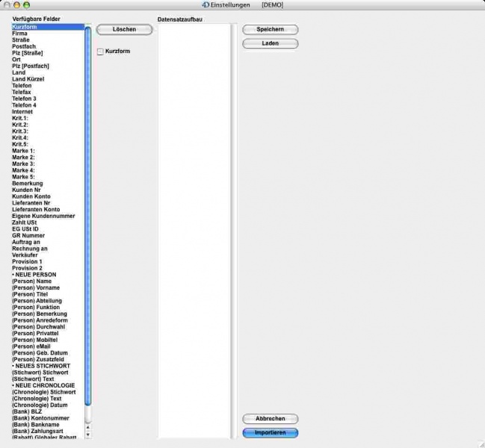The width and height of the screenshot is (485, 448).
Task: Choose Land Kürzel from the field list
Action: [x=28, y=79]
